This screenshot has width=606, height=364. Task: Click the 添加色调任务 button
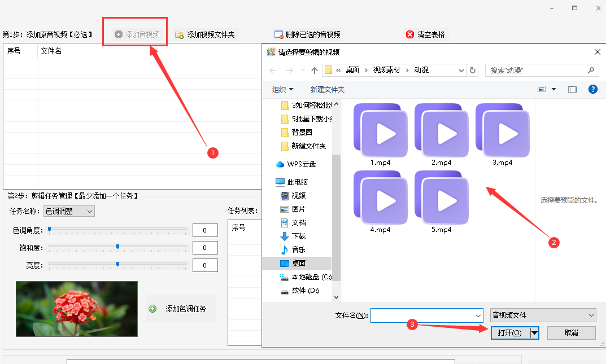tap(181, 309)
